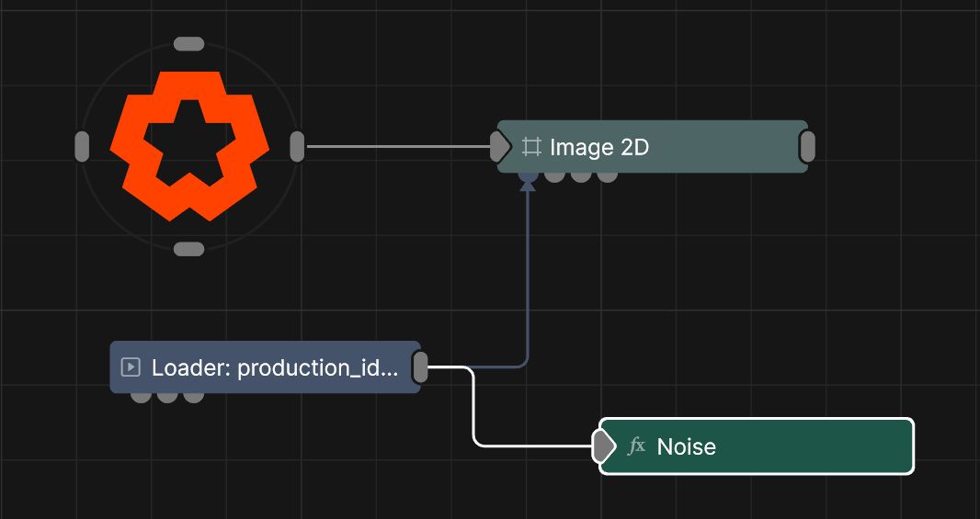Click the rightmost bottom port under Image 2D
The height and width of the screenshot is (519, 980).
(x=607, y=175)
